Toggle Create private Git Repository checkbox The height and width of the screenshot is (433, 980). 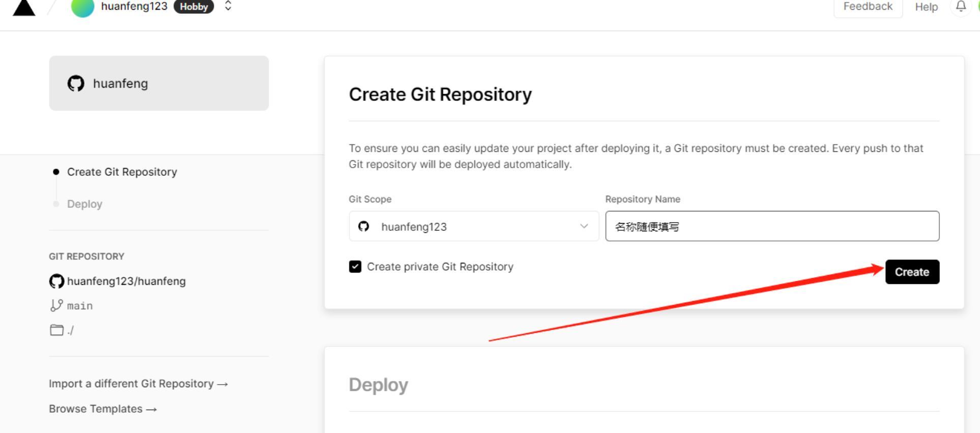click(355, 266)
